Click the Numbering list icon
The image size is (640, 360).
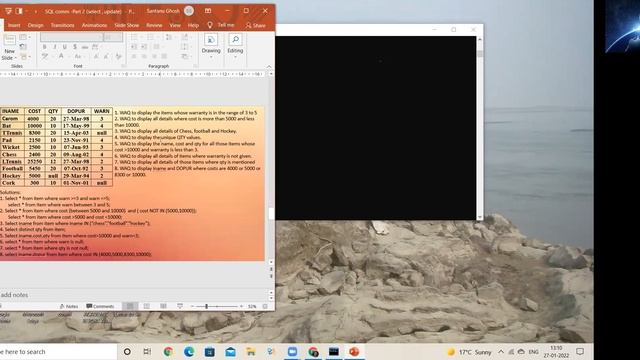(x=151, y=37)
